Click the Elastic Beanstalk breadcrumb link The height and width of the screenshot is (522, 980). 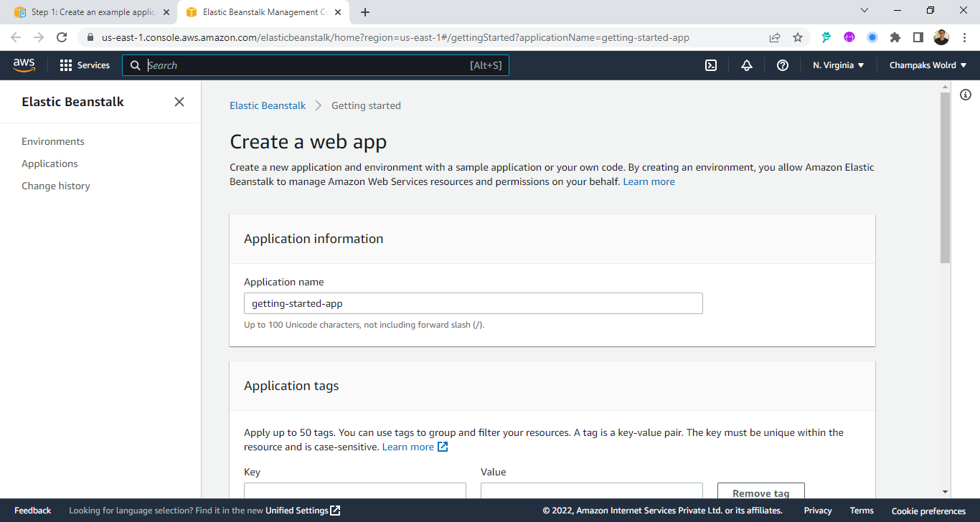click(x=268, y=105)
